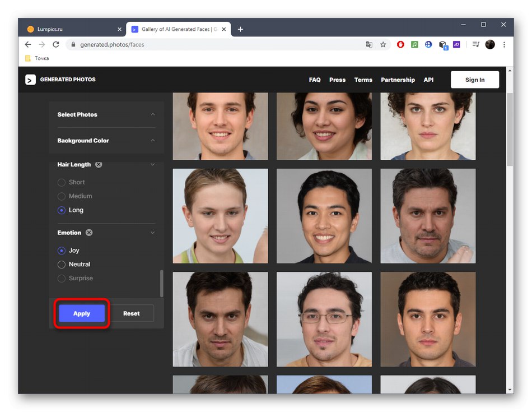This screenshot has width=532, height=412.
Task: Close the Lumpics.ru tab
Action: [x=119, y=29]
